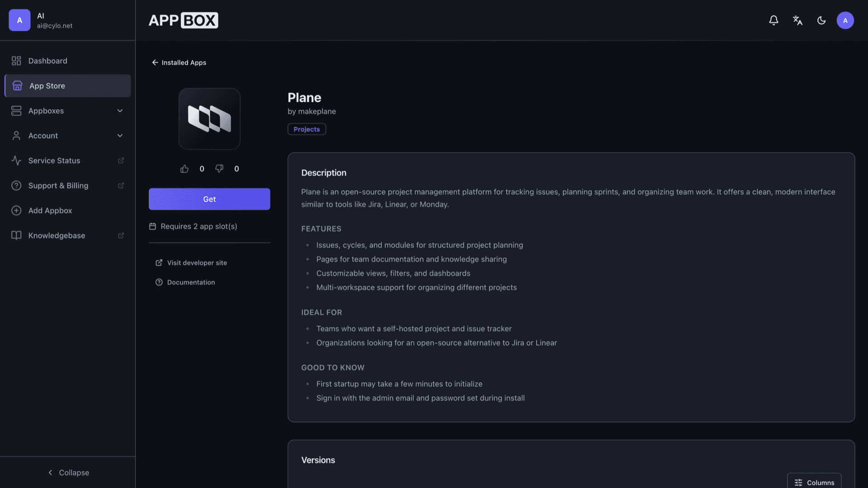Click Add Appbox in sidebar
Viewport: 868px width, 488px height.
[67, 210]
